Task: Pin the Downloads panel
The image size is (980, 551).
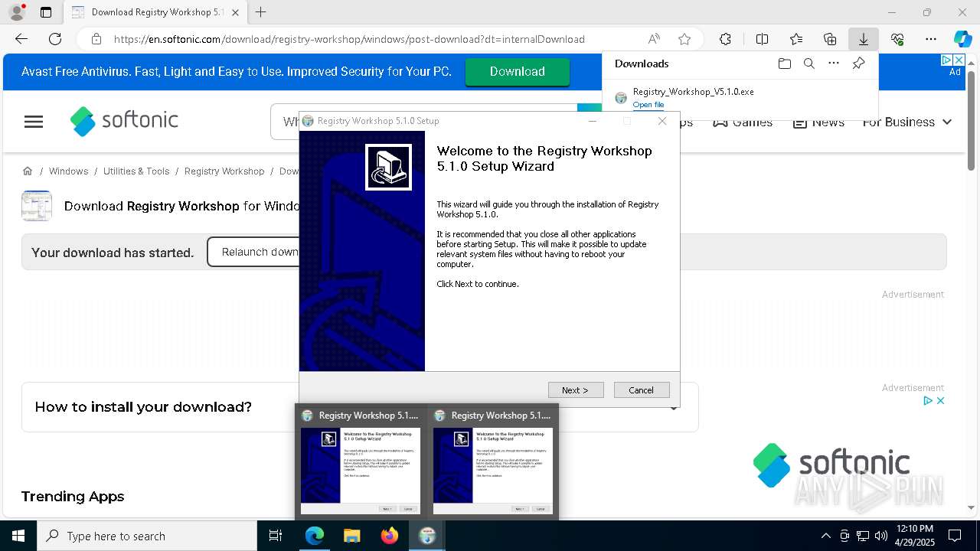Action: pyautogui.click(x=859, y=64)
